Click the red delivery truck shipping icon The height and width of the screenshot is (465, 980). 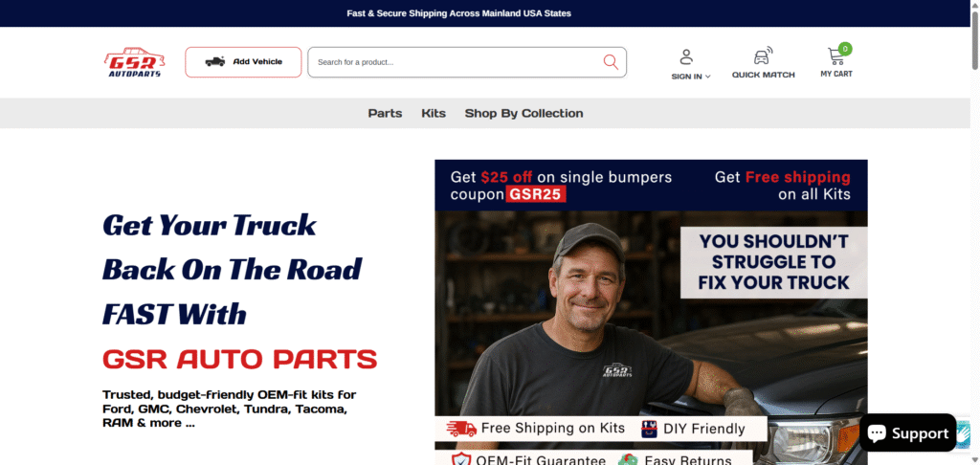(x=462, y=428)
